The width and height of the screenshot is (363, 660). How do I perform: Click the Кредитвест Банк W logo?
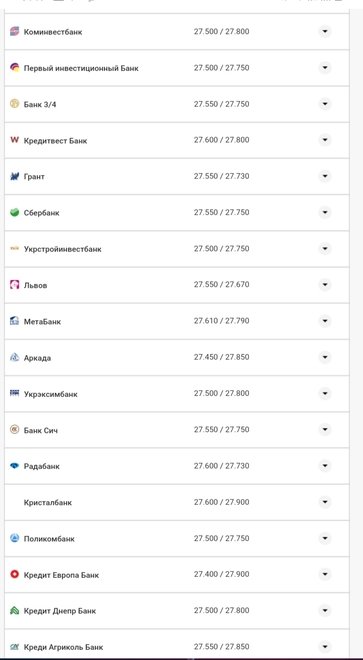pyautogui.click(x=15, y=140)
